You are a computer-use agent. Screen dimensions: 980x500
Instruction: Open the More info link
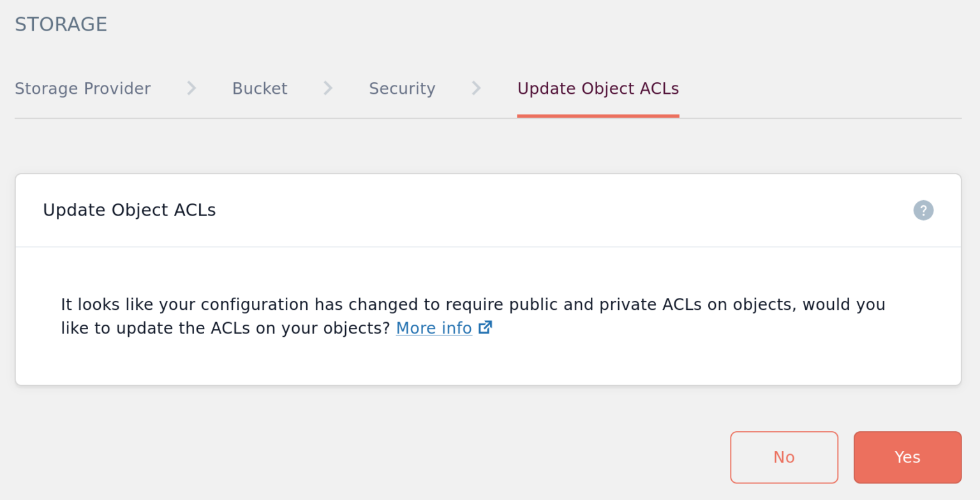coord(433,327)
